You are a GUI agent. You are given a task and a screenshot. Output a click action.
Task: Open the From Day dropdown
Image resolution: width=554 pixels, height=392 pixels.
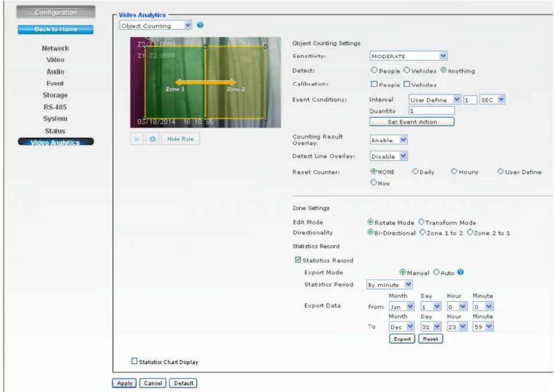tap(432, 307)
